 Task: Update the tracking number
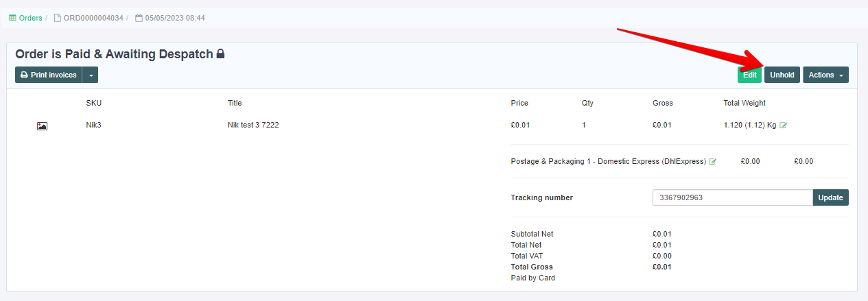click(x=830, y=197)
